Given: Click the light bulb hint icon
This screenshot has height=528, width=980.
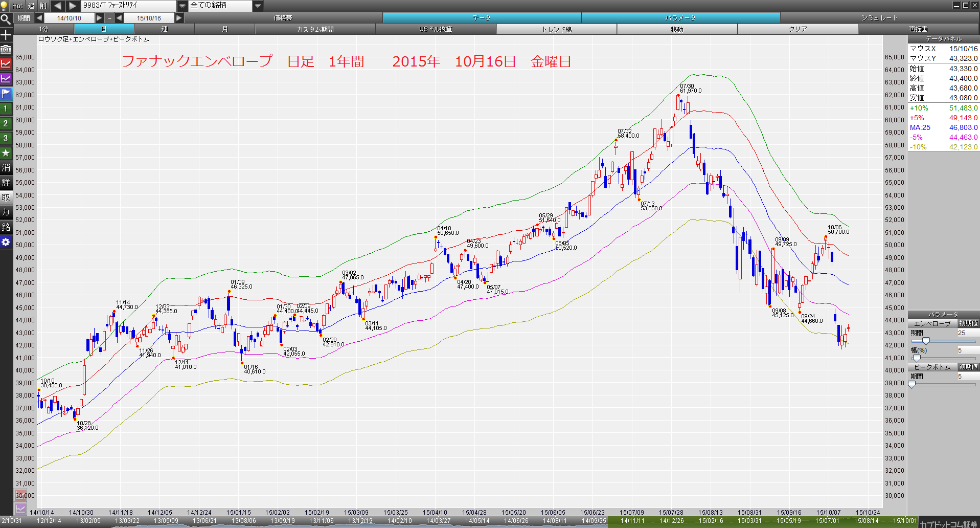Looking at the screenshot, I should (5, 6).
